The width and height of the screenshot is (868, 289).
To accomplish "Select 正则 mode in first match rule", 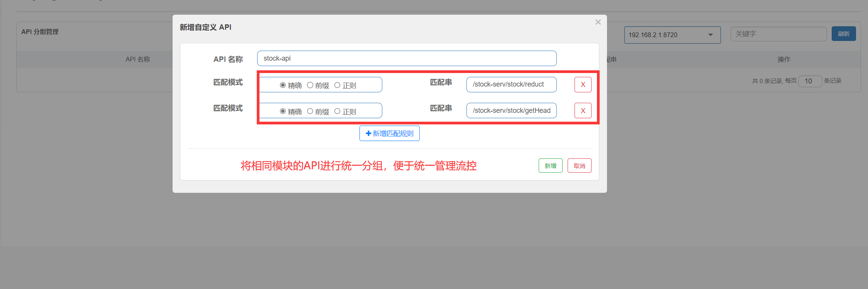I will click(337, 85).
